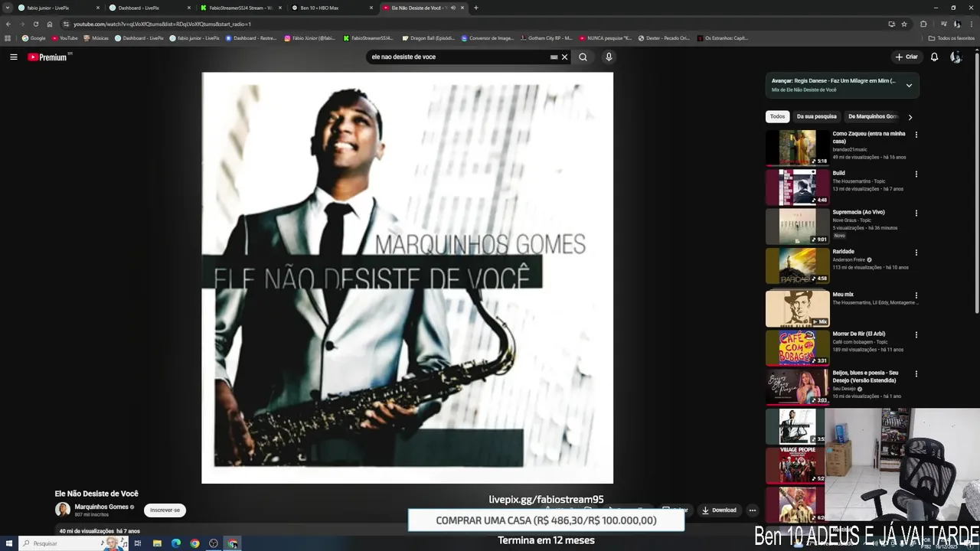
Task: Open the YouTube bookmark
Action: (x=64, y=37)
